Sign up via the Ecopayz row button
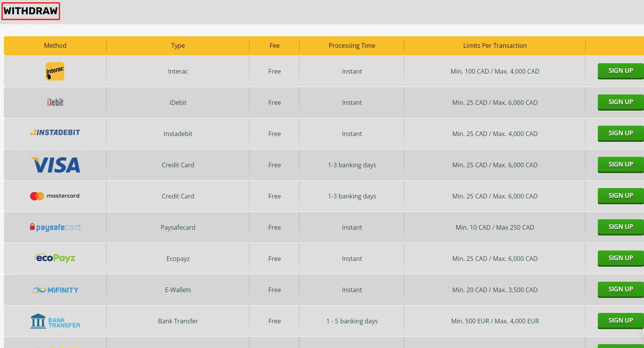Image resolution: width=644 pixels, height=348 pixels. pyautogui.click(x=621, y=258)
